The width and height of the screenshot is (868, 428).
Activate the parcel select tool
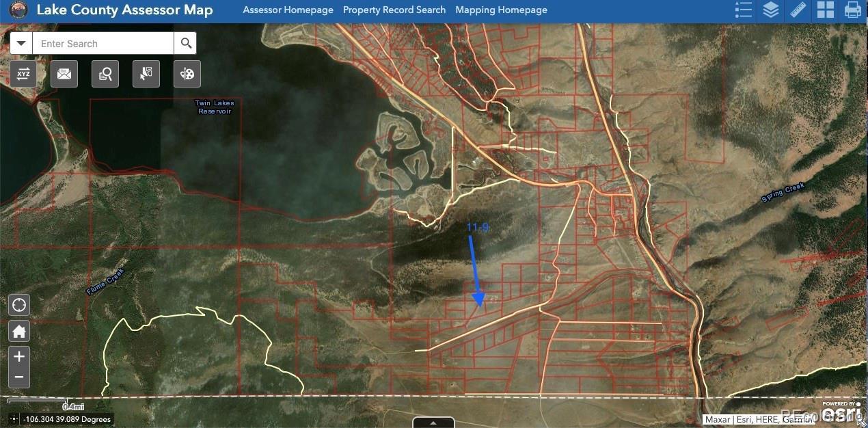point(146,74)
